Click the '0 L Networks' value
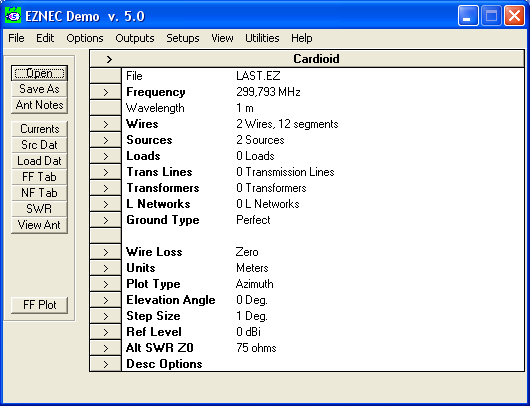The height and width of the screenshot is (406, 530). coord(267,204)
